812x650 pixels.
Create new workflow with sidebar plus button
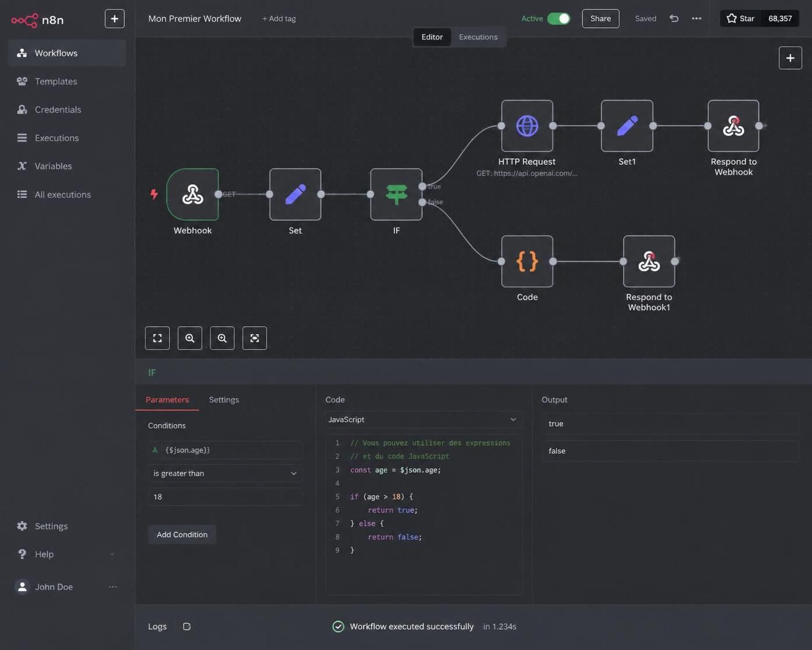click(115, 19)
